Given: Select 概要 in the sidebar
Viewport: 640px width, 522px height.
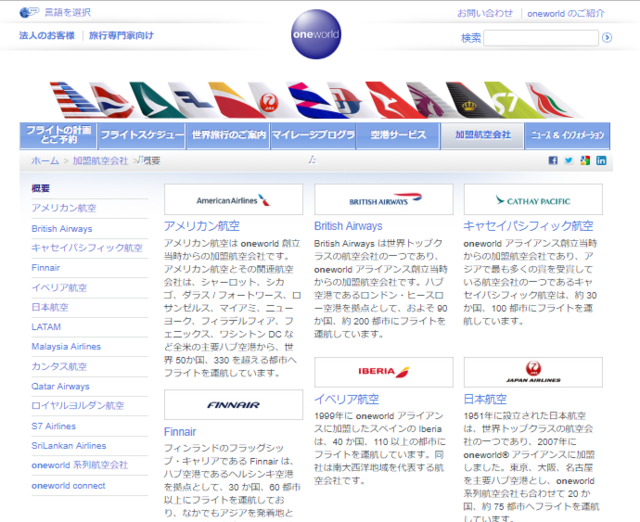Looking at the screenshot, I should point(41,188).
